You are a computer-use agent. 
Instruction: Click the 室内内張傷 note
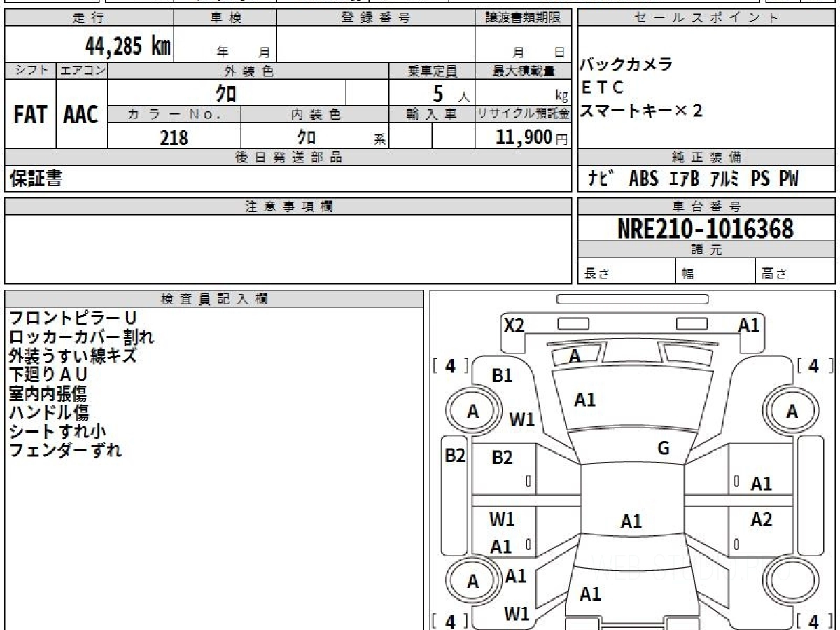tap(48, 394)
